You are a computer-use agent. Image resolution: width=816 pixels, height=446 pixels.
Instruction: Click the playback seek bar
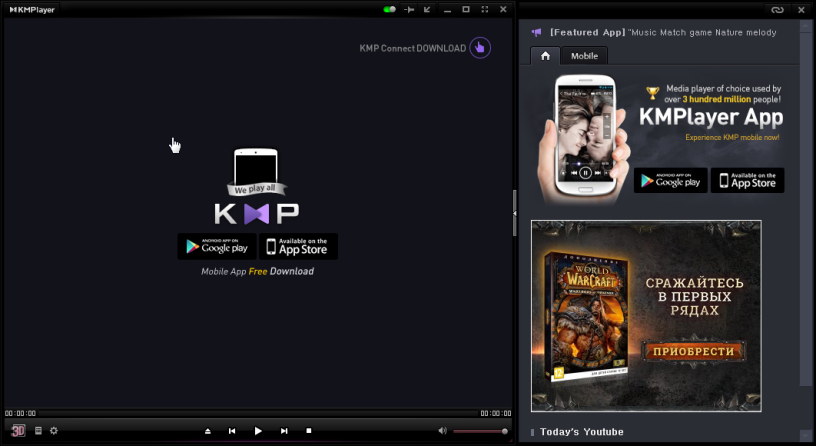(x=258, y=413)
